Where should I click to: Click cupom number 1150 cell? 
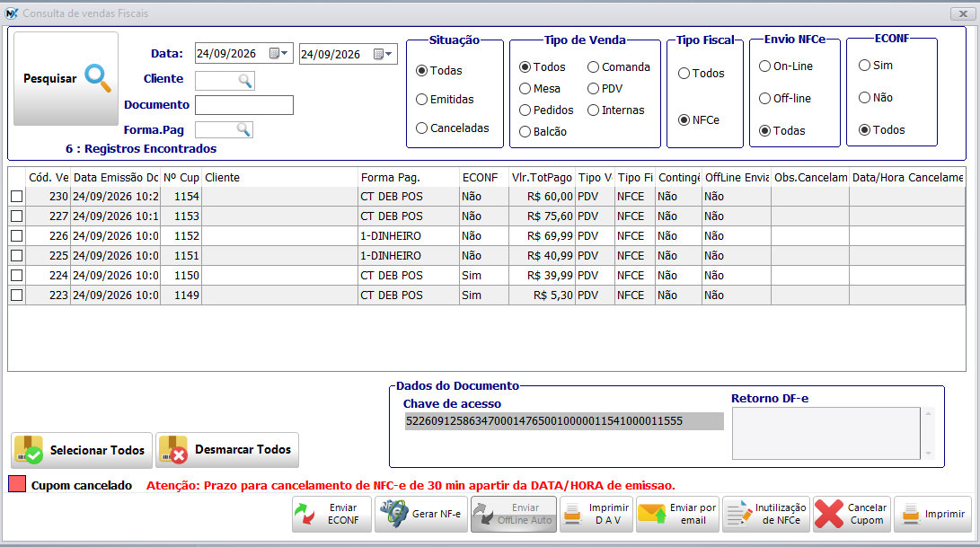[181, 276]
